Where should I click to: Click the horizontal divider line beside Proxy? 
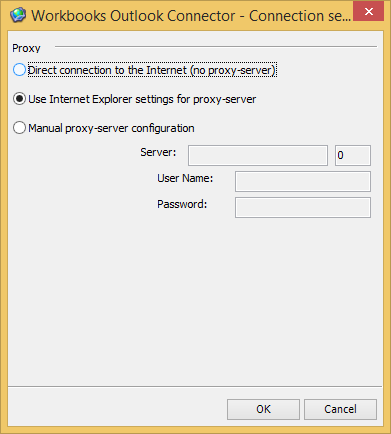(x=216, y=46)
